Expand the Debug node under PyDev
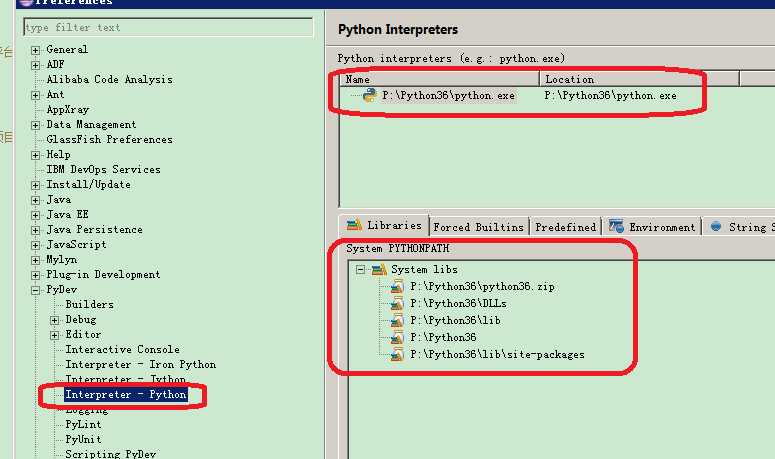The height and width of the screenshot is (459, 775). (x=56, y=320)
